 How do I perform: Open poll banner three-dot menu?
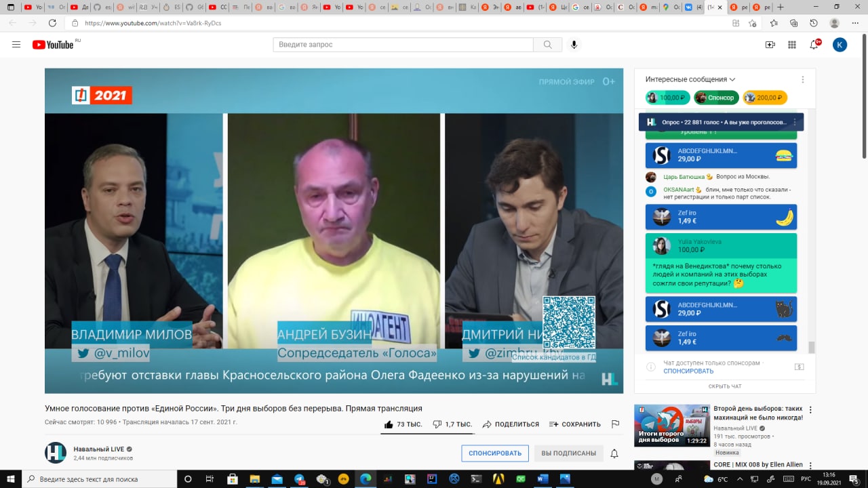[x=795, y=122]
